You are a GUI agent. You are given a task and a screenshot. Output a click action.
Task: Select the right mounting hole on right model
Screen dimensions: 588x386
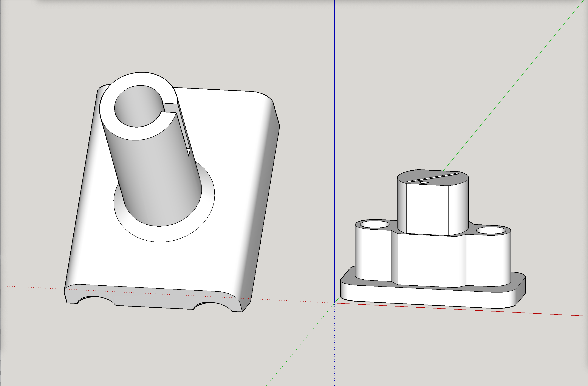tap(491, 230)
